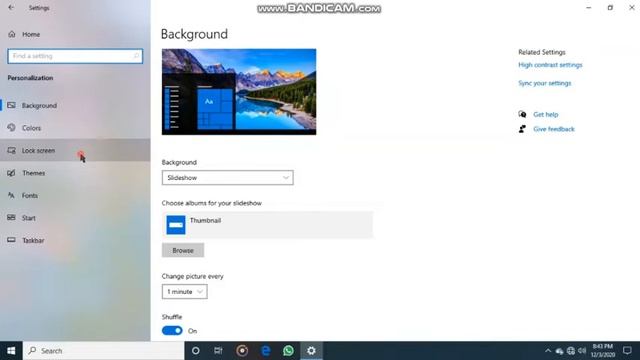Click the desktop background preview image
Image resolution: width=640 pixels, height=360 pixels.
click(239, 92)
